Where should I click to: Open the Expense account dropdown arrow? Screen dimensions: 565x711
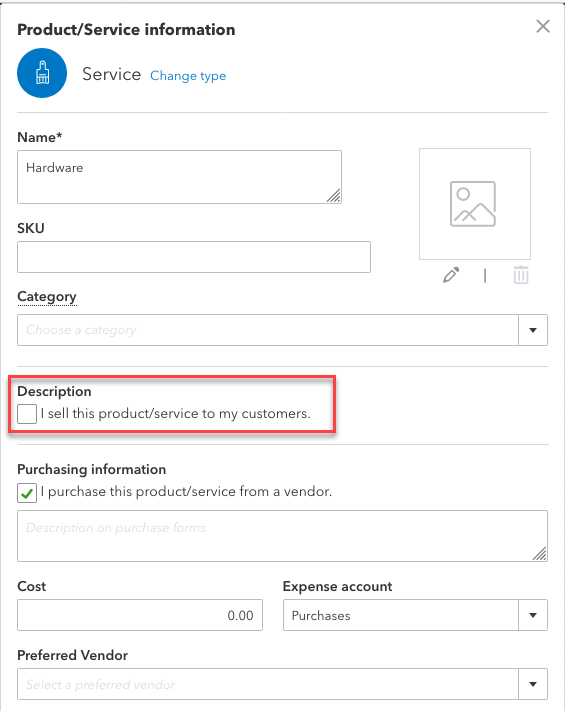coord(533,615)
